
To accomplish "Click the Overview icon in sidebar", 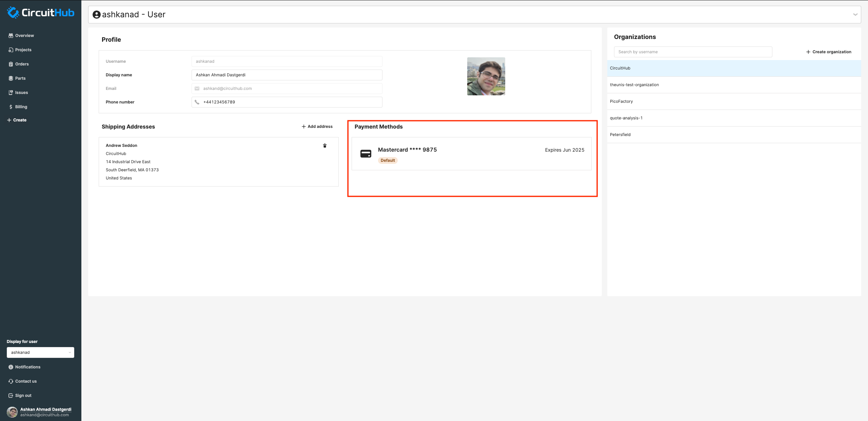I will [x=11, y=36].
